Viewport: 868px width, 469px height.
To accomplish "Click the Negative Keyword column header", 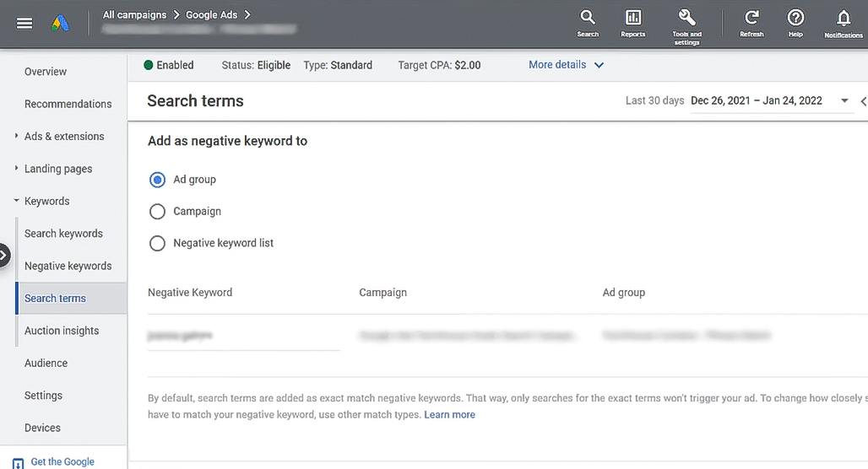I will point(190,293).
